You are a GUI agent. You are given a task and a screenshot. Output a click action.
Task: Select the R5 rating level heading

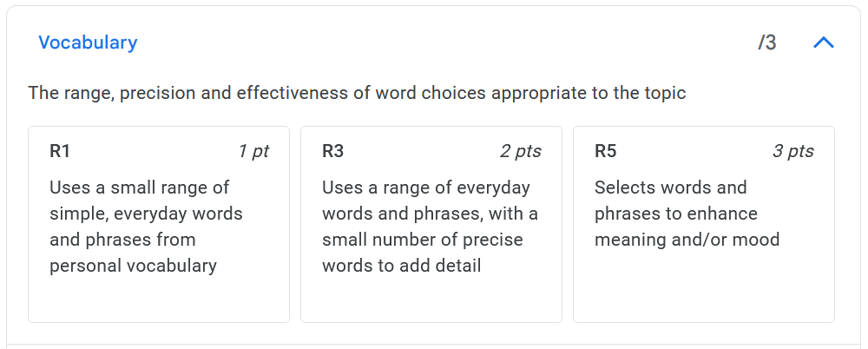[x=605, y=151]
